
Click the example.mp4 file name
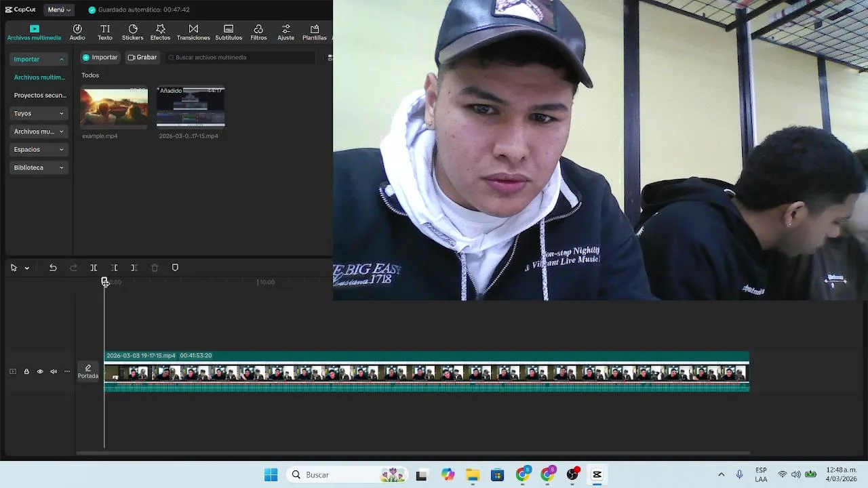(100, 136)
